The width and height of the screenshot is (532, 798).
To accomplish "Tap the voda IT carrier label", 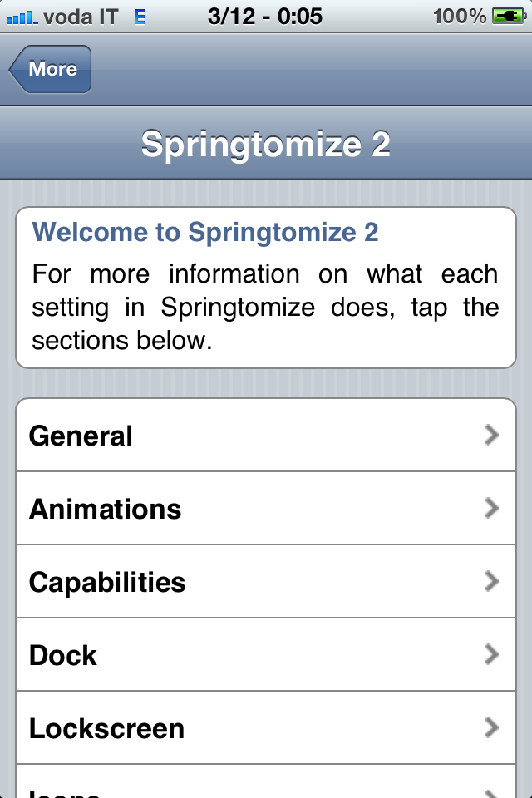I will 81,16.
